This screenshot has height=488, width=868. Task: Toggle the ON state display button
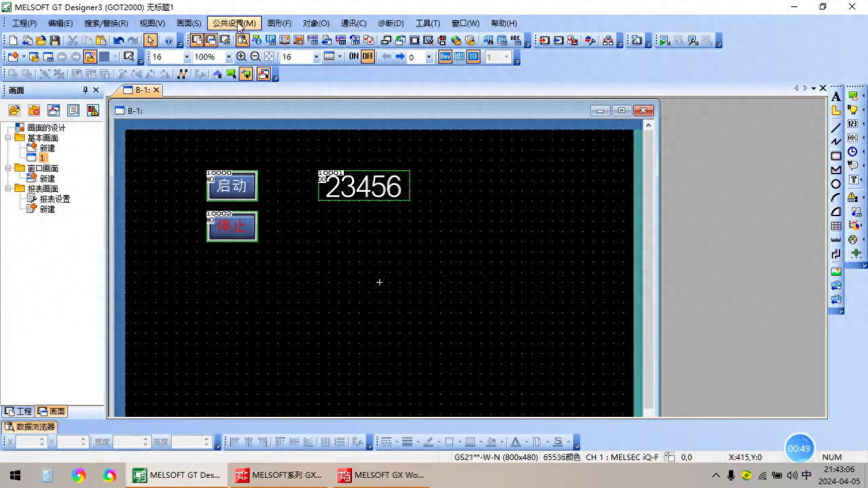tap(353, 57)
